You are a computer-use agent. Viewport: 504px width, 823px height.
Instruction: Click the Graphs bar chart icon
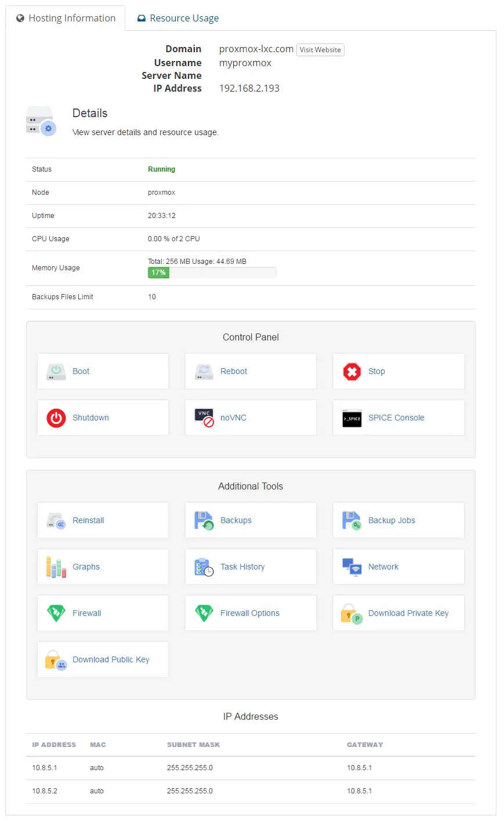[56, 567]
